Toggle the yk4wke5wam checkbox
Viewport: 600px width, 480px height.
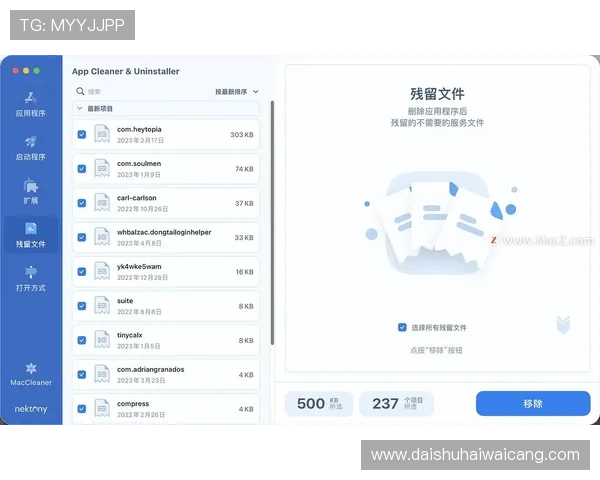pos(82,271)
